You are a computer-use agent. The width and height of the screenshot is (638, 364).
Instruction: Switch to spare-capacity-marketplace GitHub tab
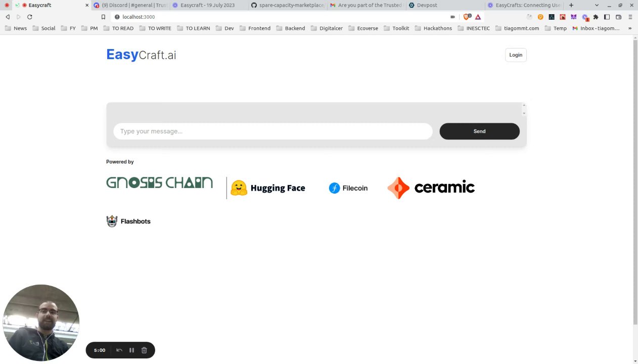288,5
